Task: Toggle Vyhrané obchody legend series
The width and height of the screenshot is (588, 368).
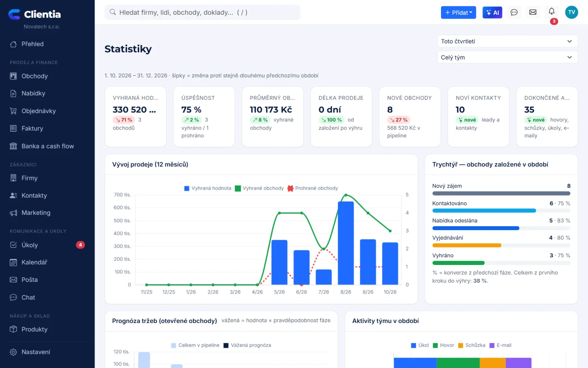Action: (x=259, y=188)
